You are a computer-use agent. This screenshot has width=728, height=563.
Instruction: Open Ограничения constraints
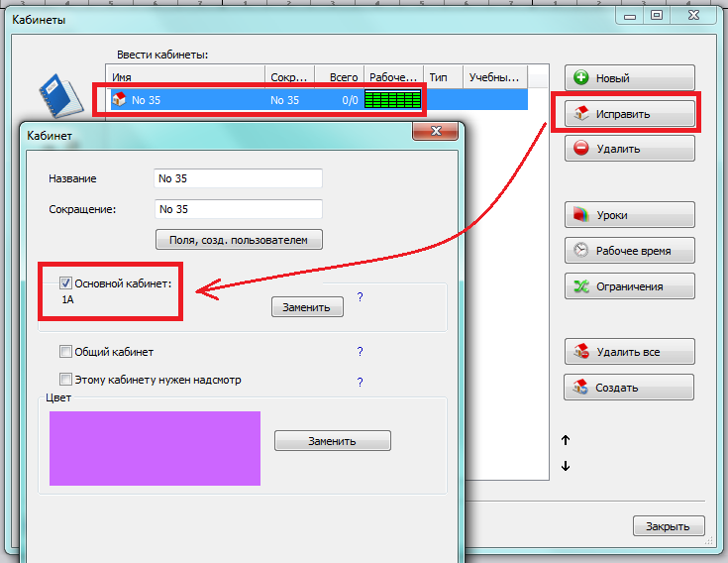[x=630, y=286]
